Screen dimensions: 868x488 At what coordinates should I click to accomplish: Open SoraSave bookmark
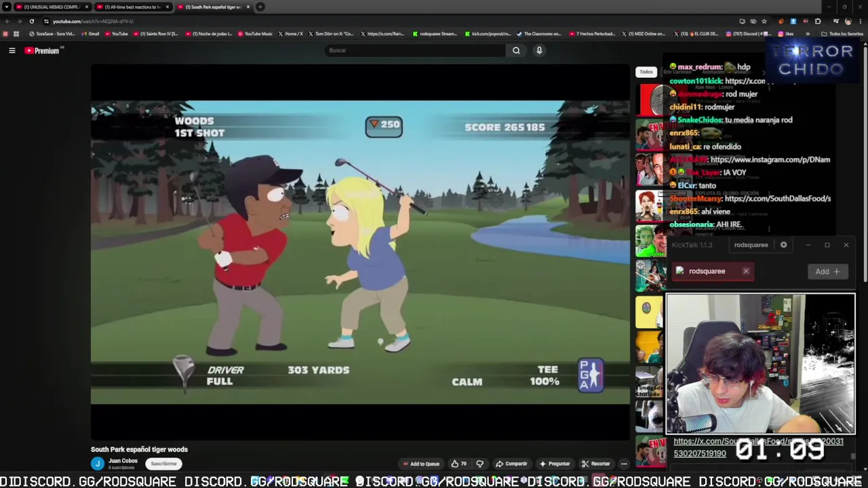pos(52,34)
